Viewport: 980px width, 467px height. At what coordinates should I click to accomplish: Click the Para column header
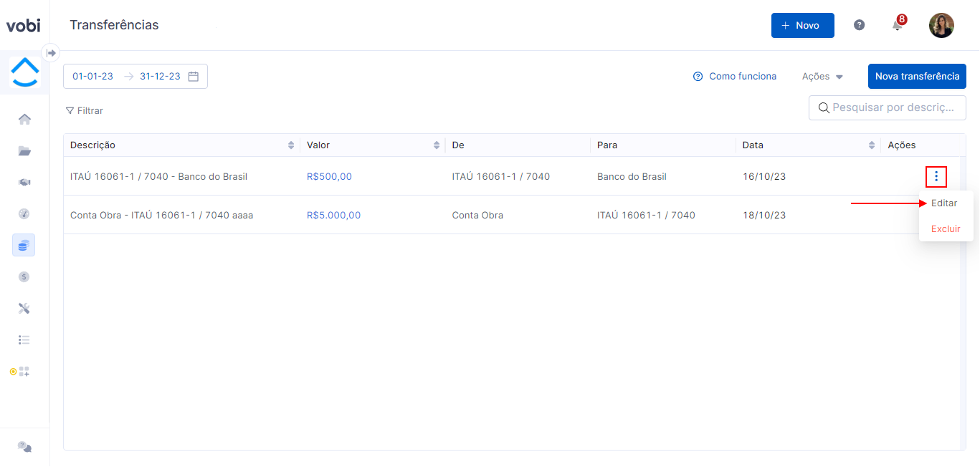click(663, 145)
